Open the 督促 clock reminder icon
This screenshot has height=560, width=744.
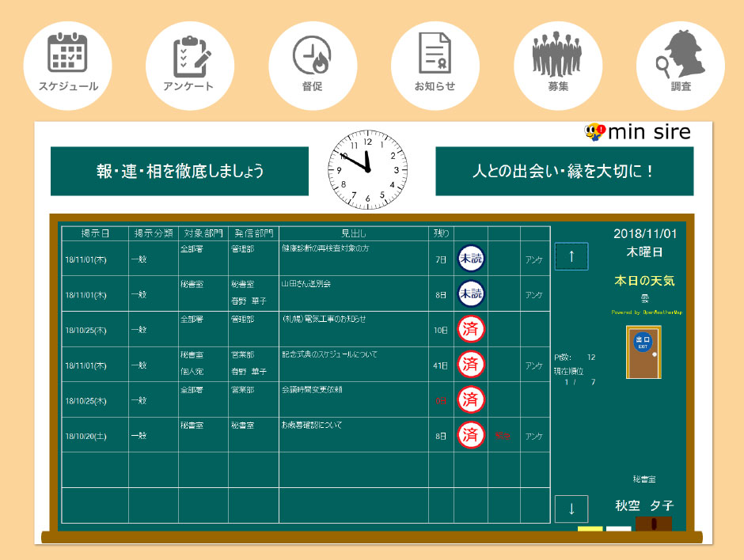(x=313, y=66)
